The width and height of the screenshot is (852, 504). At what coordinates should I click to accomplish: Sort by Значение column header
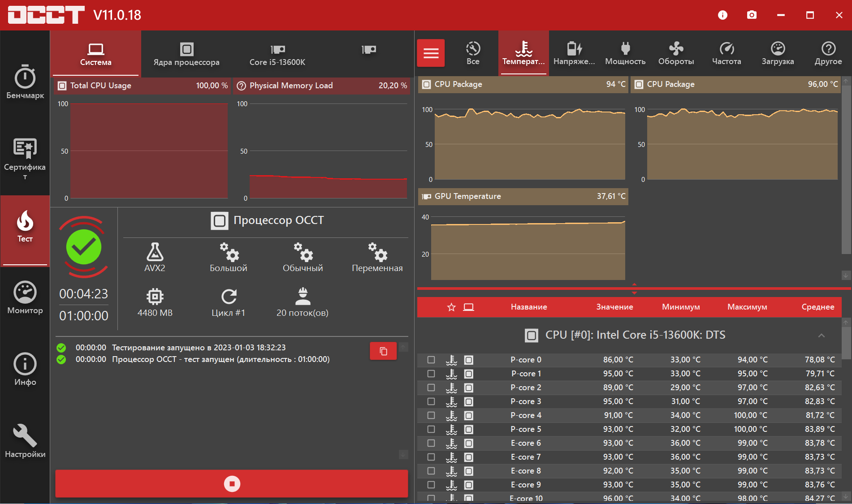click(x=614, y=307)
